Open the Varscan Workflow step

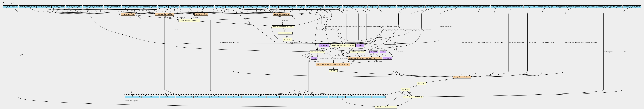(x=128, y=14)
